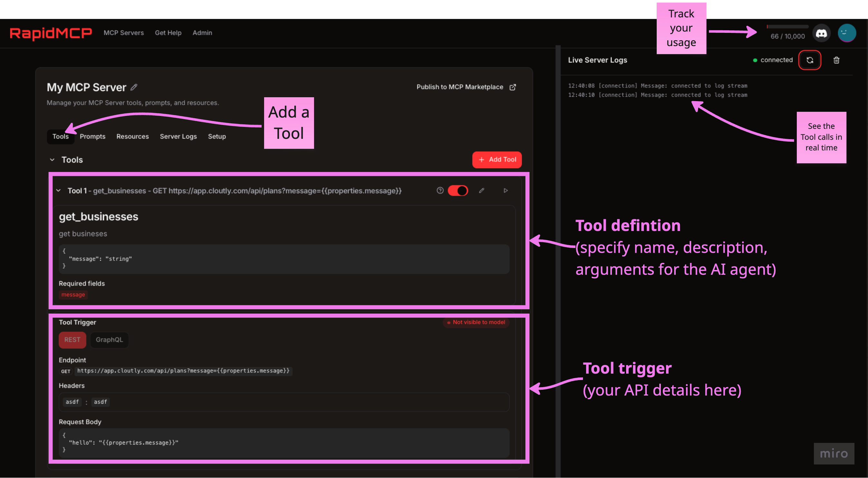Disable Tool 1 with the red toggle

458,190
